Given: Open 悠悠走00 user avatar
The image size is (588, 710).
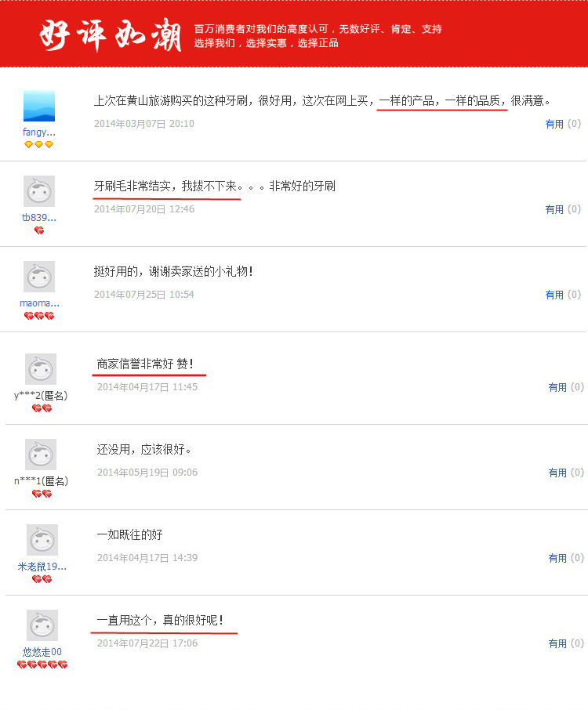Looking at the screenshot, I should pyautogui.click(x=42, y=625).
